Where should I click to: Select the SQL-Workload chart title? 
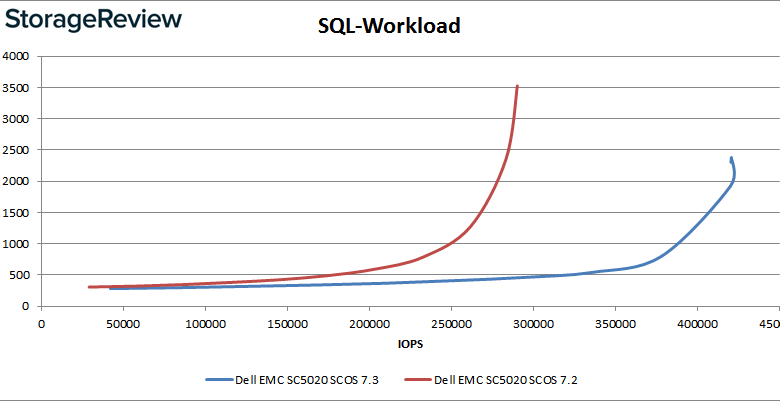(x=390, y=26)
